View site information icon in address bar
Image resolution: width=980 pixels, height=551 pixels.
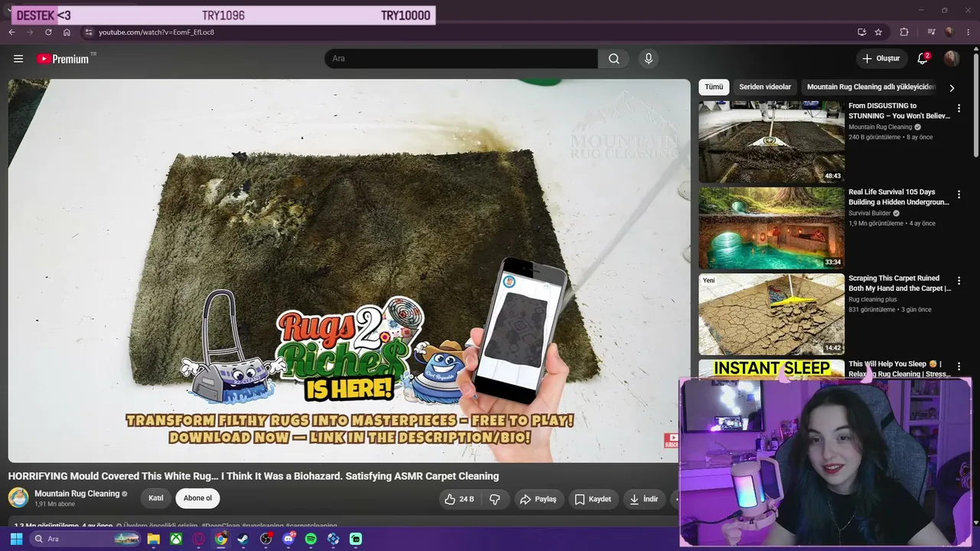[x=89, y=32]
